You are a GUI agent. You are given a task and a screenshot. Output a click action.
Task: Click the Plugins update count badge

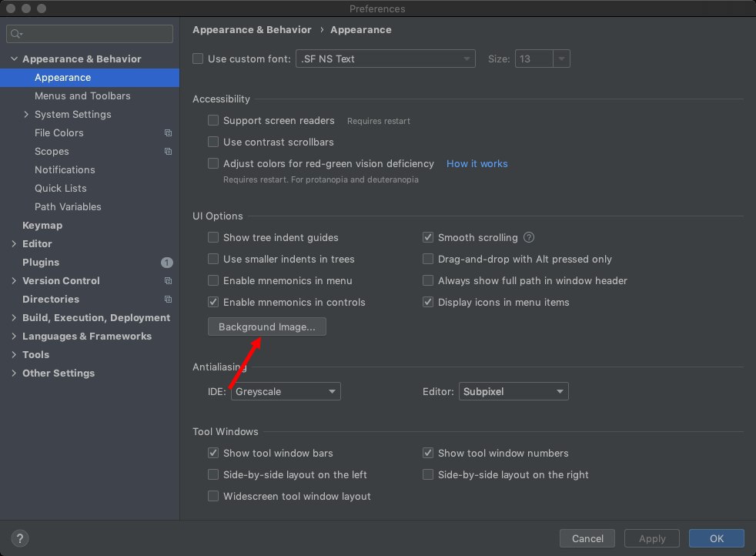167,263
